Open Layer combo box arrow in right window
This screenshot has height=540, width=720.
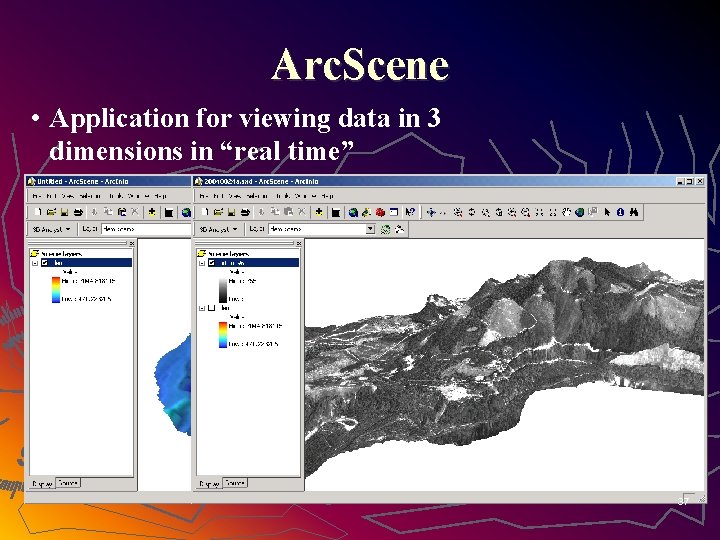pos(370,229)
